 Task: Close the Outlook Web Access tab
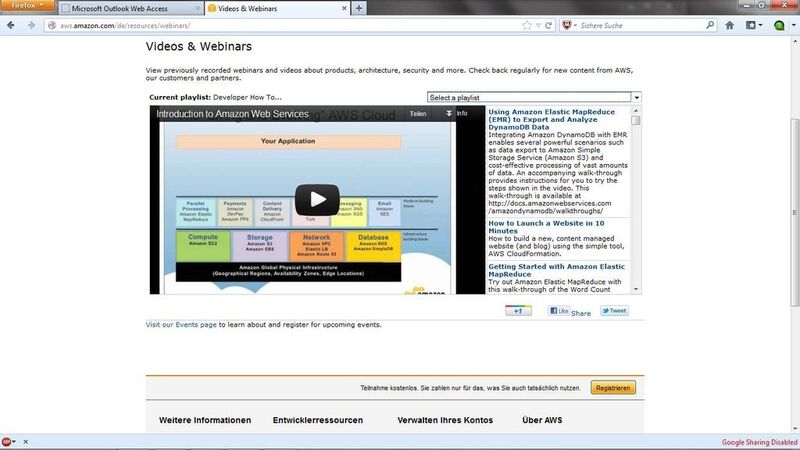tap(197, 9)
